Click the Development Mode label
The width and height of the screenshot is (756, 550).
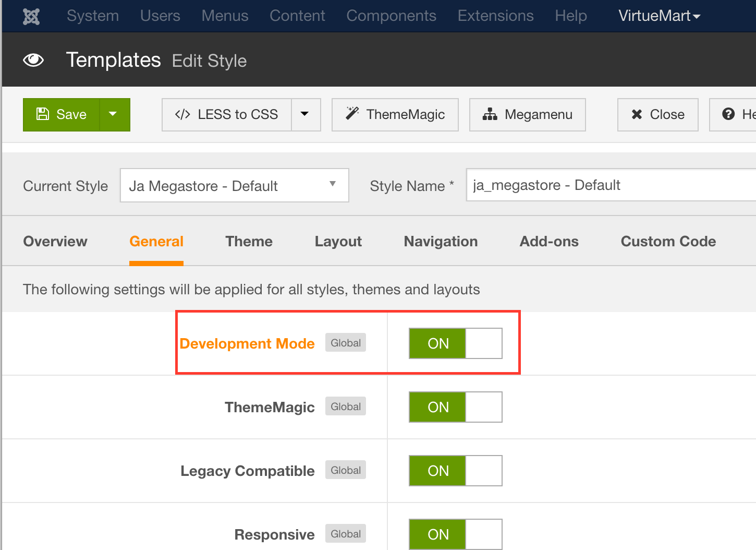pos(247,343)
